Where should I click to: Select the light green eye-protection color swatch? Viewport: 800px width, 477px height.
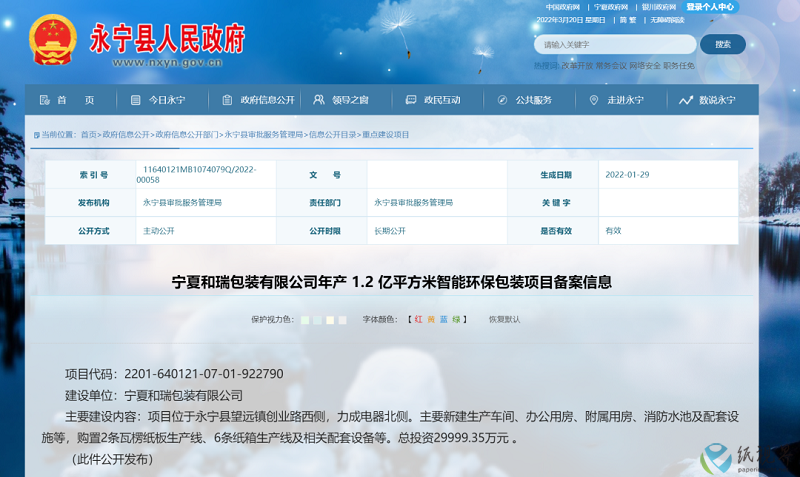tap(305, 320)
